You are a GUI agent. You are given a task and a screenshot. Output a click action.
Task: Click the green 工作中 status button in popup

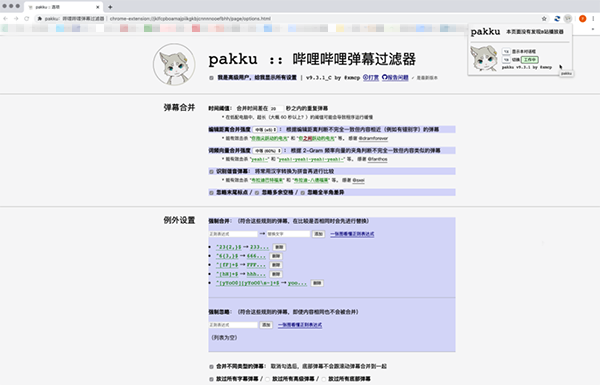[x=530, y=60]
